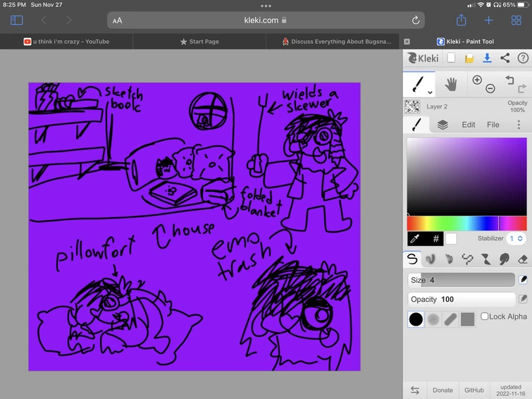Open the GitHub link

tap(474, 390)
